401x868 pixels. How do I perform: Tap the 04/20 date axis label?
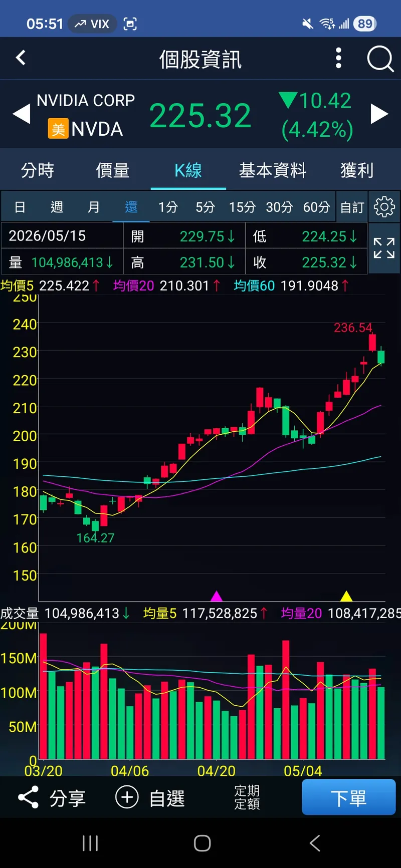coord(216,771)
